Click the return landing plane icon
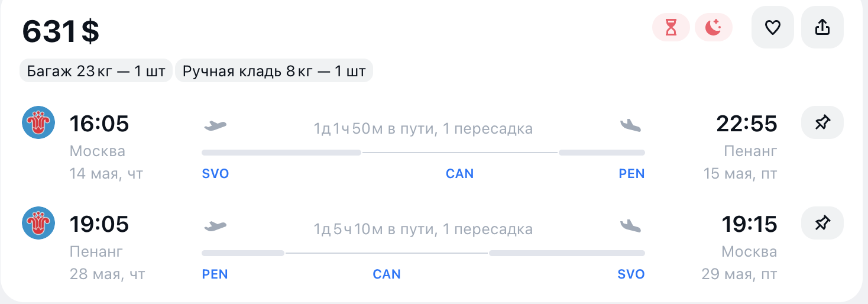 pyautogui.click(x=630, y=226)
